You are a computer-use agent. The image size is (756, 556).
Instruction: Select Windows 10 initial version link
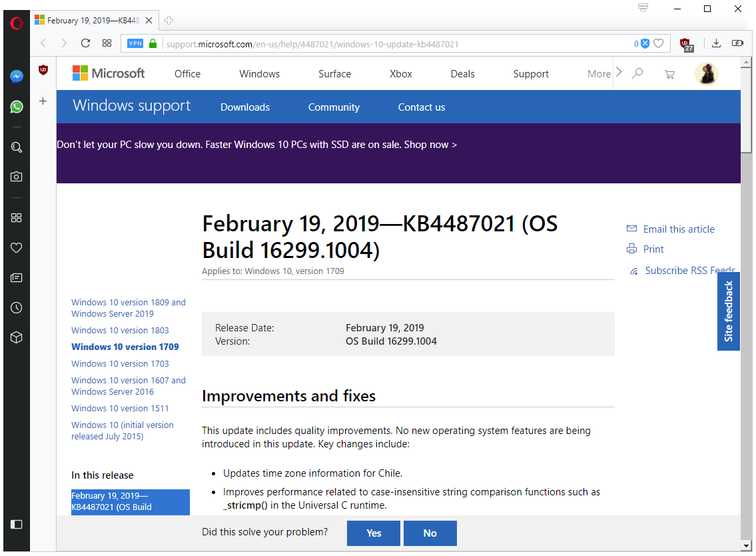coord(123,431)
